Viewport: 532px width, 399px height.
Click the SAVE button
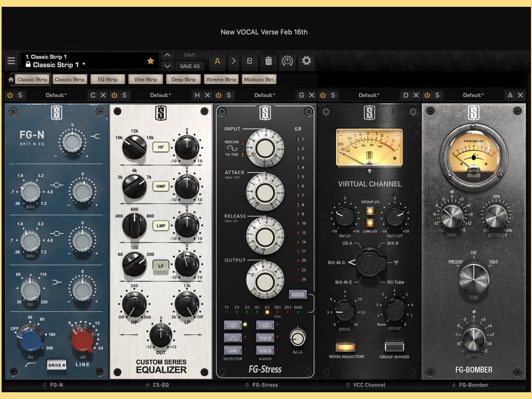point(190,55)
